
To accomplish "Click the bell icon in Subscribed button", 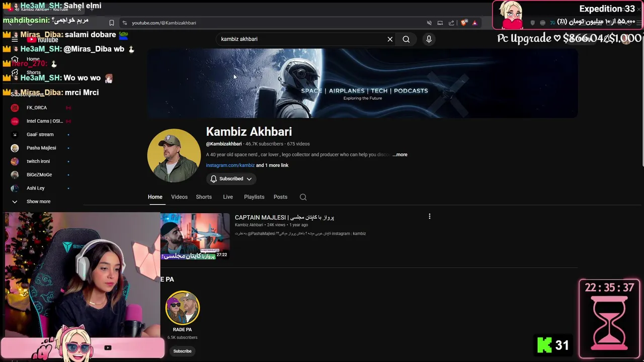I will point(213,179).
